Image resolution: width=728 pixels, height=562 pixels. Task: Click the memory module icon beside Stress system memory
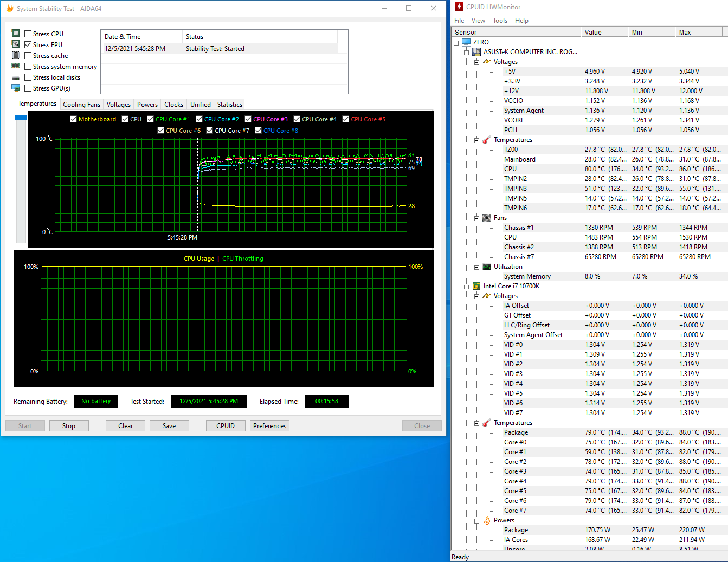point(16,66)
